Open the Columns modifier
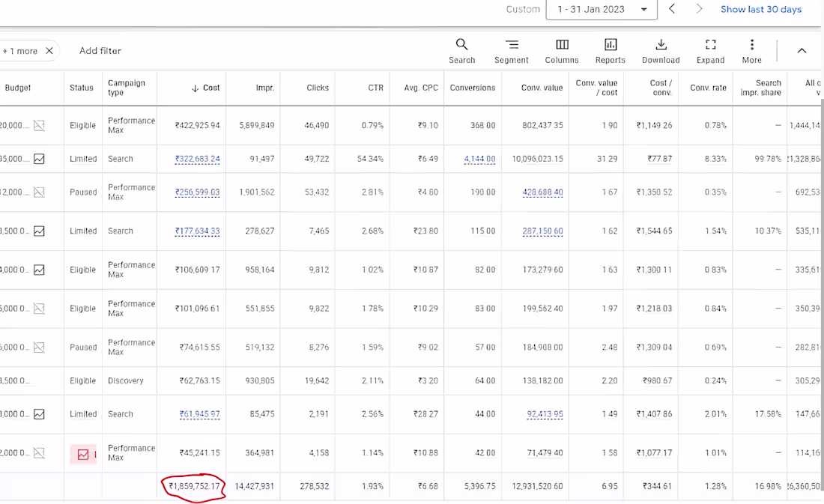 tap(562, 50)
